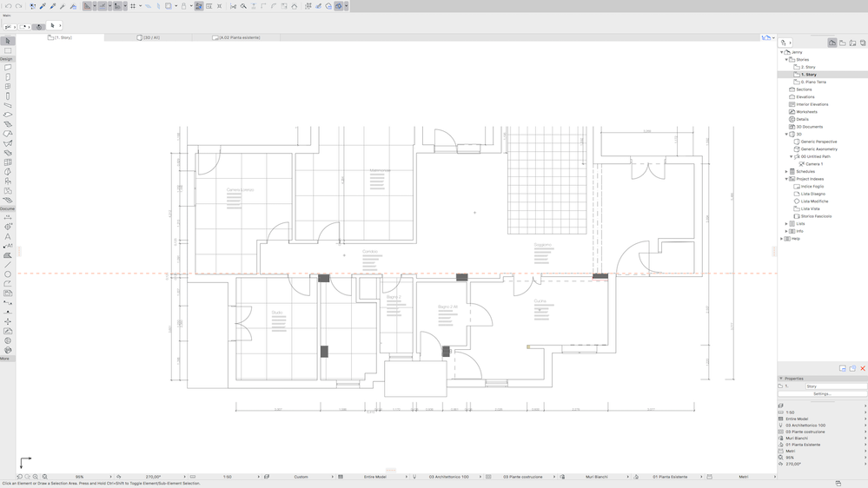Select the Marquee tool in the toolbox
This screenshot has width=868, height=488.
(x=8, y=50)
